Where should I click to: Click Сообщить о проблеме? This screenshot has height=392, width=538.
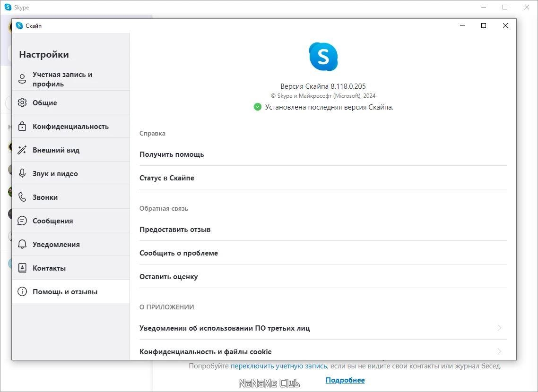(179, 253)
